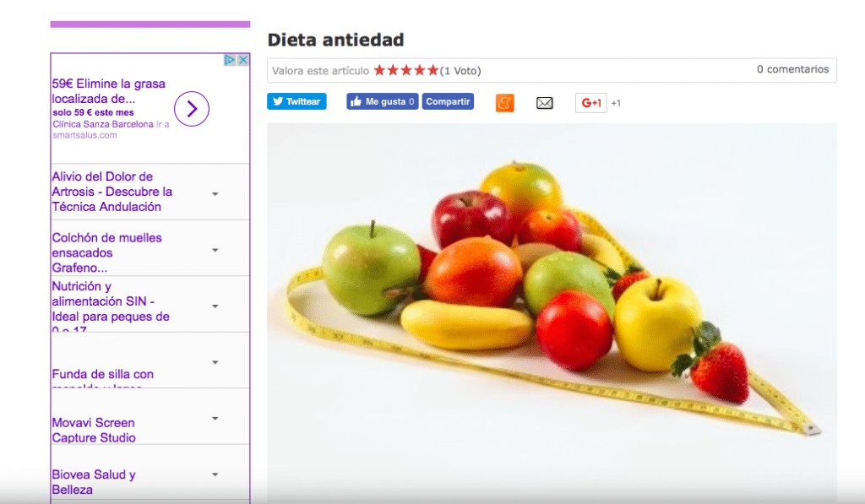Viewport: 865px width, 504px height.
Task: Open the 59€ Elimine la grasa localizada ad
Action: point(109,91)
